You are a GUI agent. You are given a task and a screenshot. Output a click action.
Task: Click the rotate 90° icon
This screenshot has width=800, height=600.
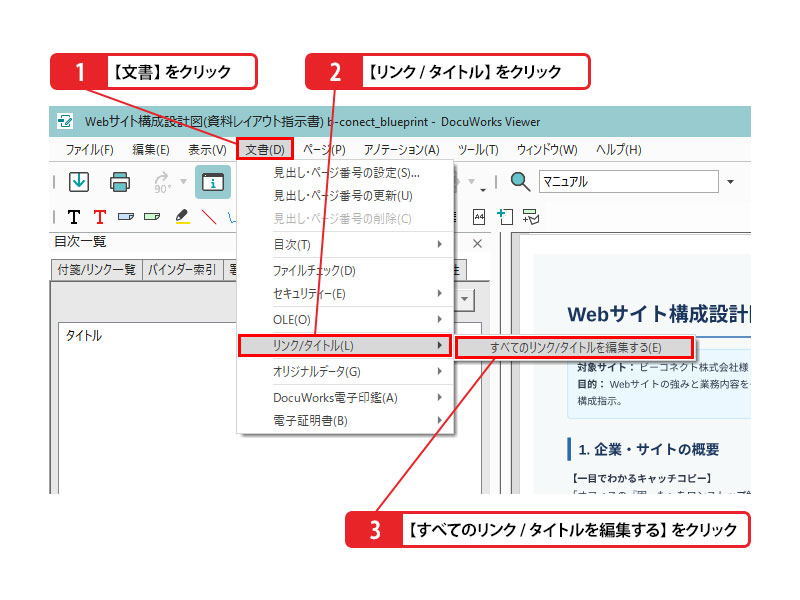pyautogui.click(x=162, y=183)
